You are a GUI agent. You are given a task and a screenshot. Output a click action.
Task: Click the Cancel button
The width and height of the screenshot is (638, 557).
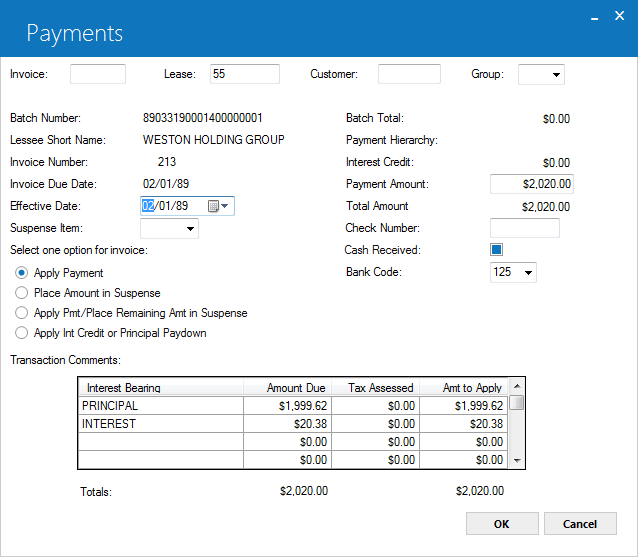coord(580,524)
